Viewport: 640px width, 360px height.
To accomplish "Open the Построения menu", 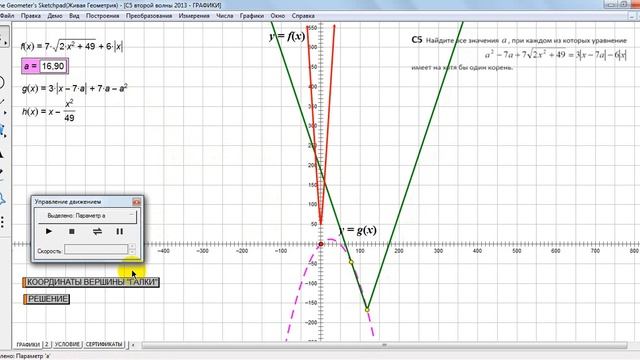I will [x=102, y=16].
